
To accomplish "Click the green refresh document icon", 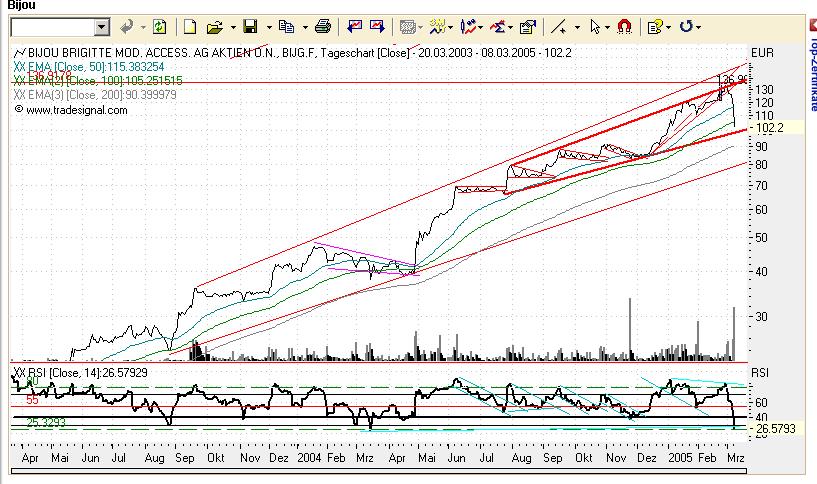I will (x=159, y=27).
